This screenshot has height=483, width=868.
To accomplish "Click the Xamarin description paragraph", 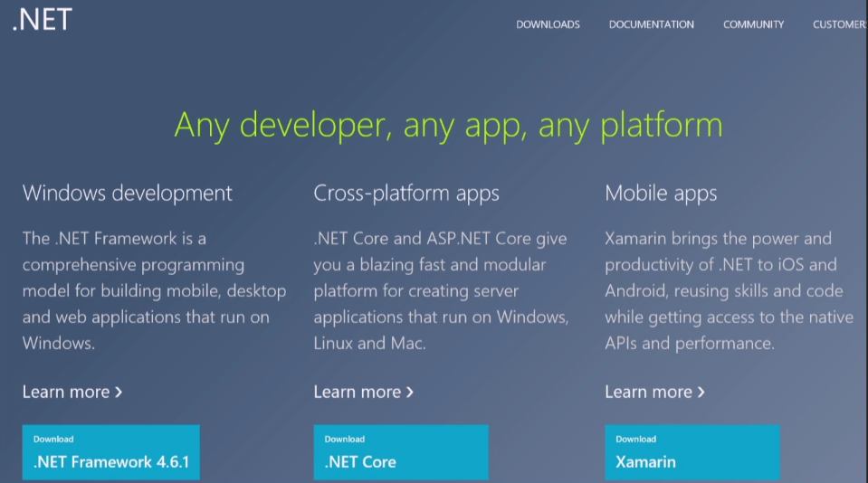I will point(729,290).
